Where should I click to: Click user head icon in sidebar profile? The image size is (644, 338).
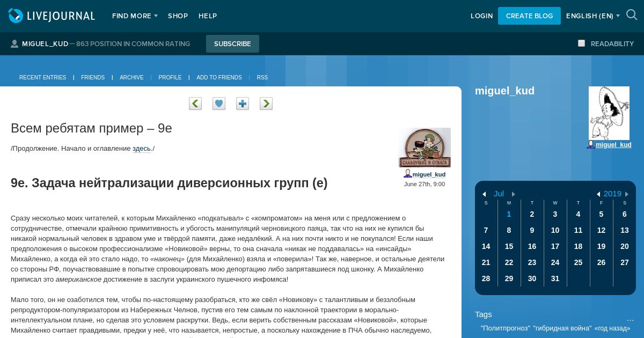(x=590, y=144)
